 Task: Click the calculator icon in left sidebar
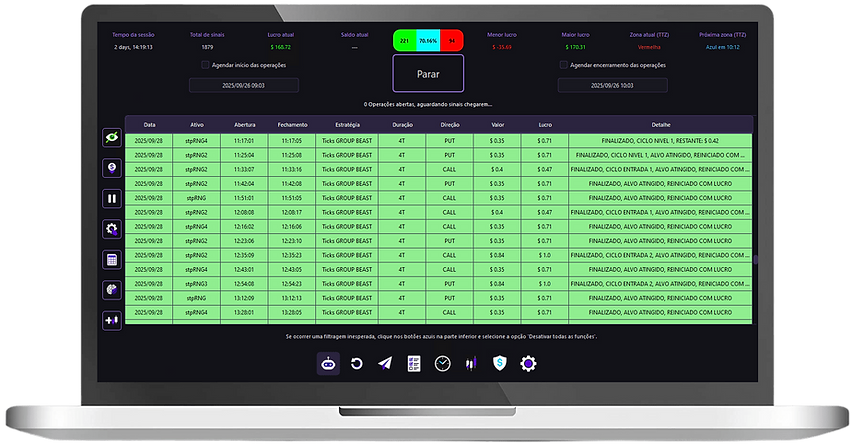coord(112,259)
